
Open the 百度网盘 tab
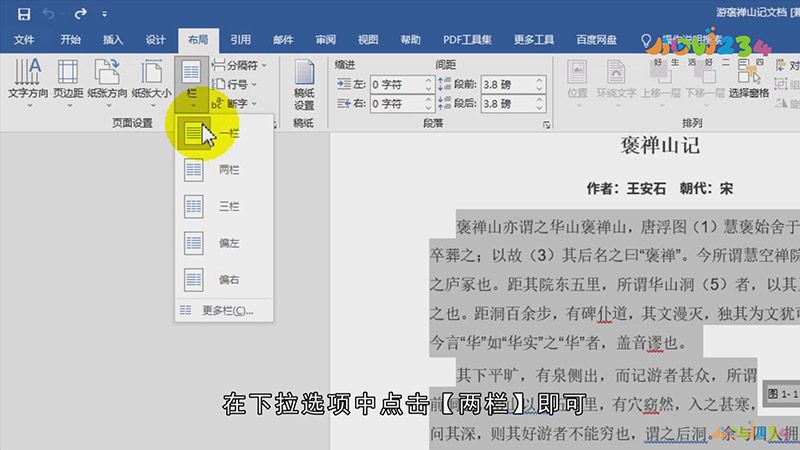pyautogui.click(x=596, y=40)
